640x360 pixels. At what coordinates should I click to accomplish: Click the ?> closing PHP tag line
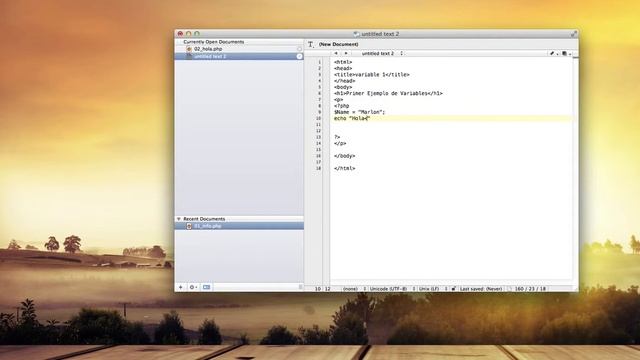337,137
